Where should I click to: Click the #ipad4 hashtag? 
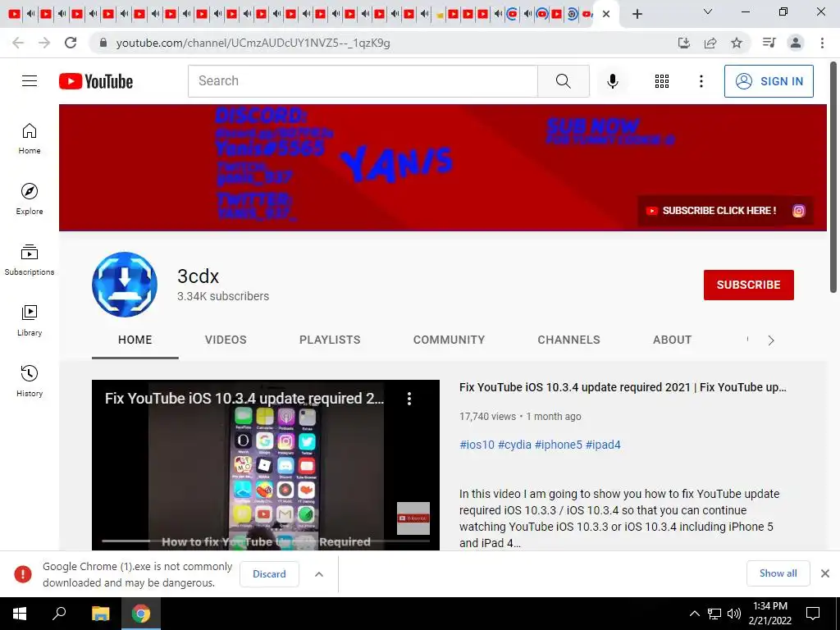[x=603, y=445]
